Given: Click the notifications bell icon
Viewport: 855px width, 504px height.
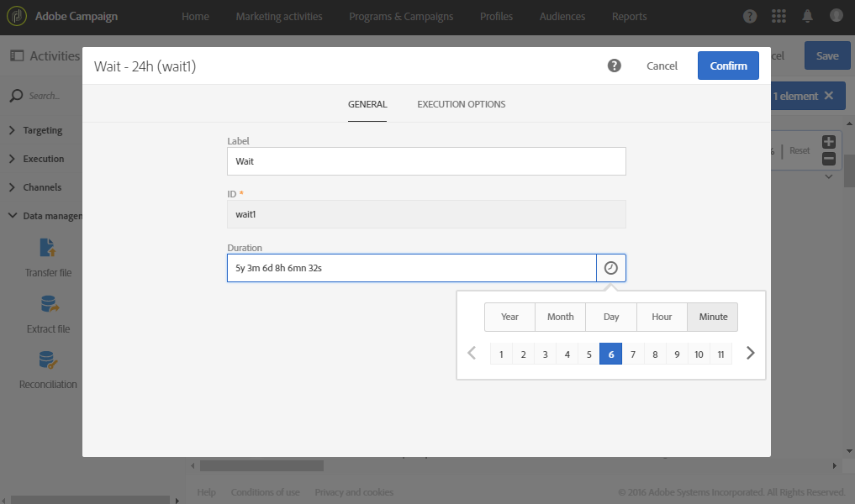Looking at the screenshot, I should pyautogui.click(x=807, y=17).
